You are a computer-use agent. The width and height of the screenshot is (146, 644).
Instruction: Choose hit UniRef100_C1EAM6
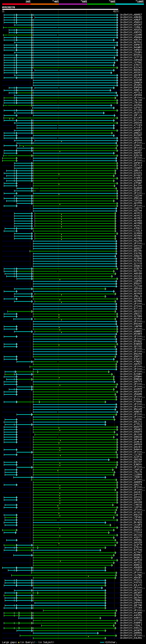tap(131, 35)
